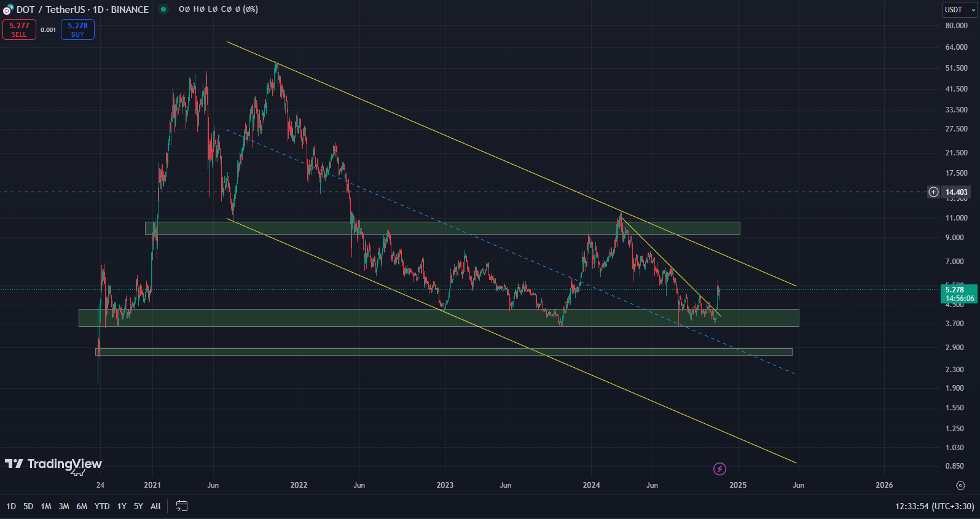
Task: Open the USDT currency dropdown
Action: pyautogui.click(x=960, y=9)
